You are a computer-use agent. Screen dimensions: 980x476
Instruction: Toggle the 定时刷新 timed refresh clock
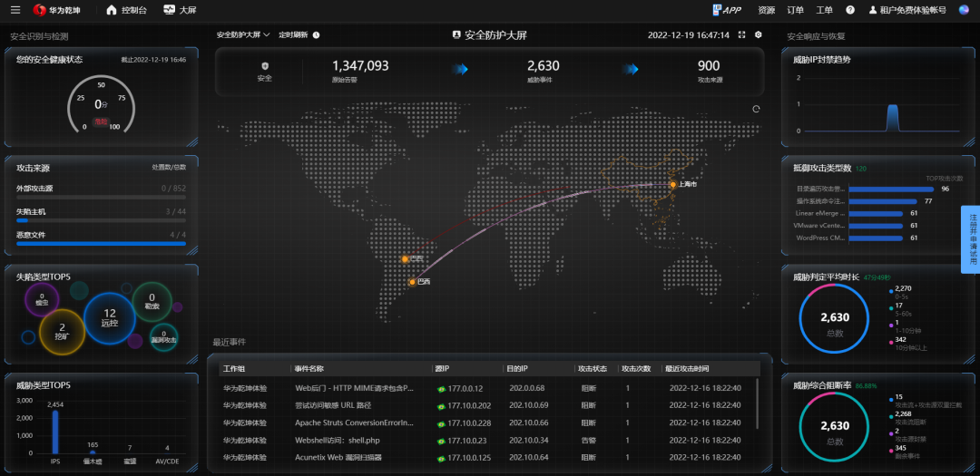(316, 34)
